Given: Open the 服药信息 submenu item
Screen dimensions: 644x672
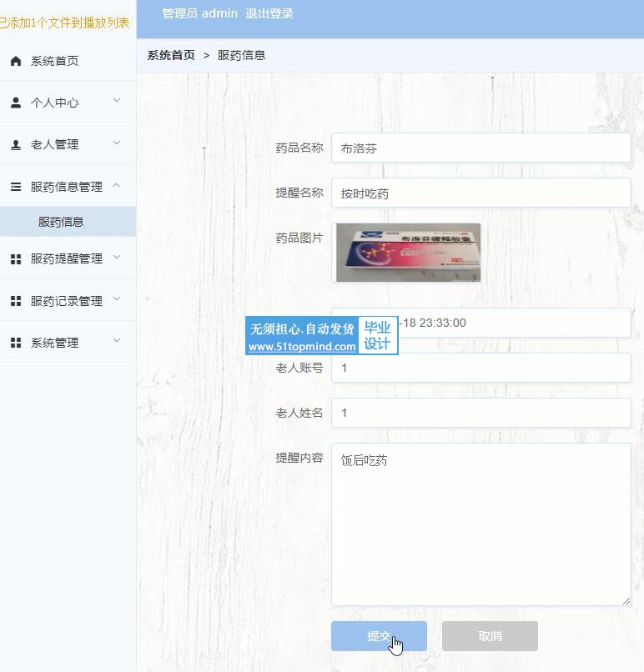Looking at the screenshot, I should (61, 223).
